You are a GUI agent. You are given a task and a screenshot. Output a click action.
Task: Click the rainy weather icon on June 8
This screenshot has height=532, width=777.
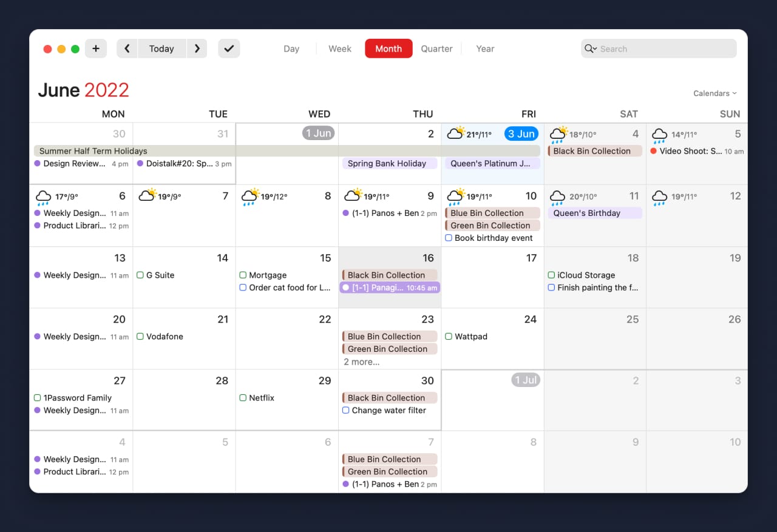(251, 195)
